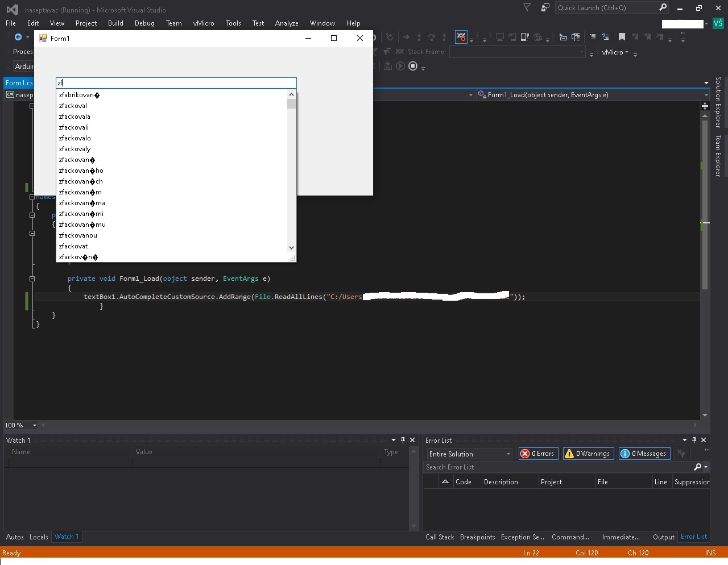Toggle the 0 Errors filter
Viewport: 728px width, 565px height.
pyautogui.click(x=537, y=454)
